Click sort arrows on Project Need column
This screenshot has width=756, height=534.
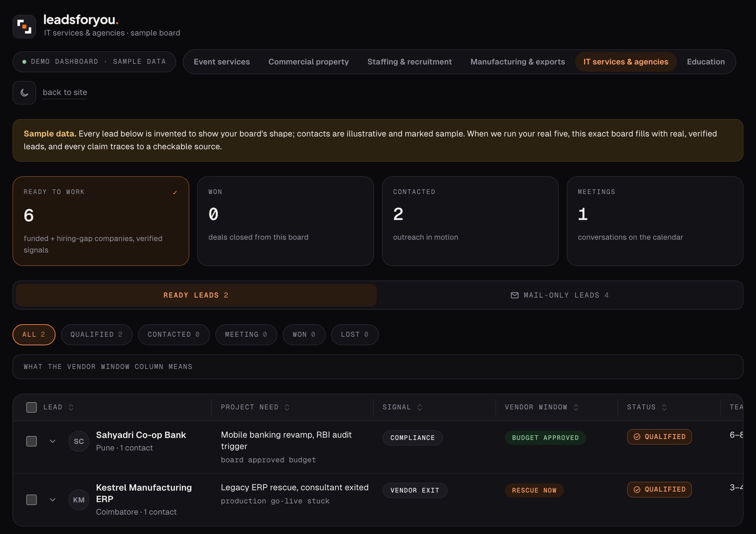point(287,407)
